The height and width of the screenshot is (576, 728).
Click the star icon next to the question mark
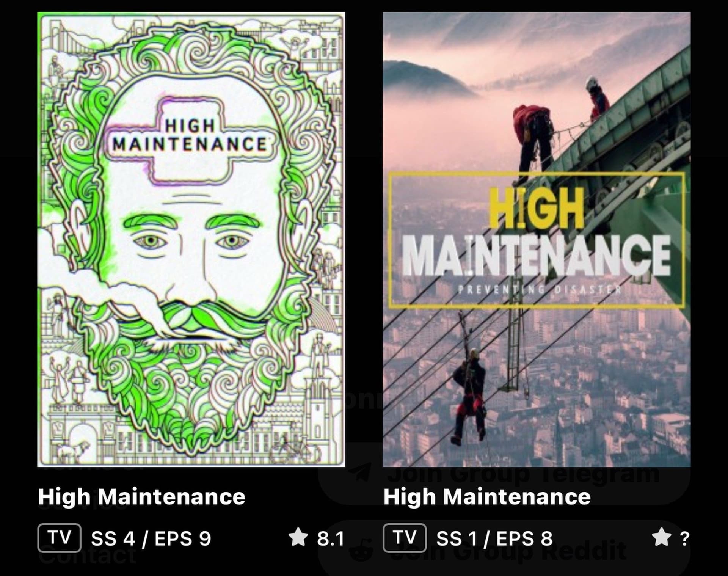click(x=662, y=537)
